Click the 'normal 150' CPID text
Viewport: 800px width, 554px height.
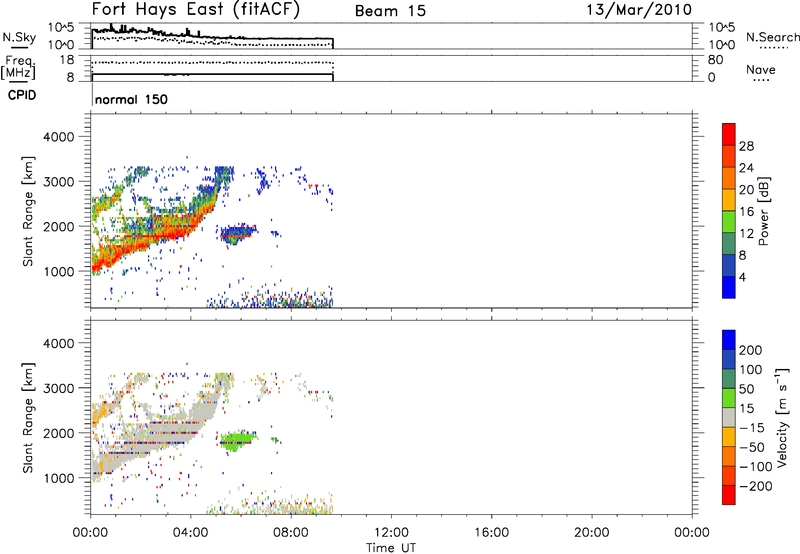click(131, 99)
